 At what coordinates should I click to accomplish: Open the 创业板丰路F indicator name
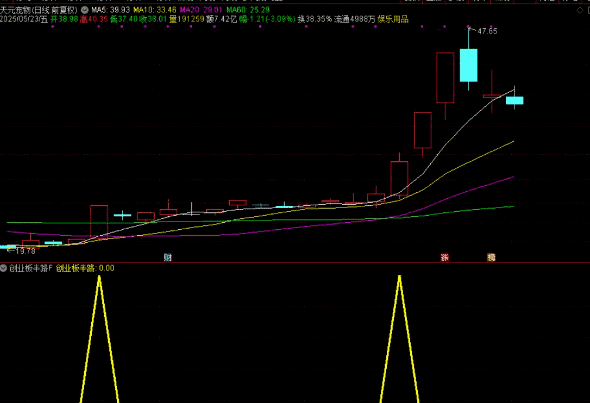(x=30, y=268)
